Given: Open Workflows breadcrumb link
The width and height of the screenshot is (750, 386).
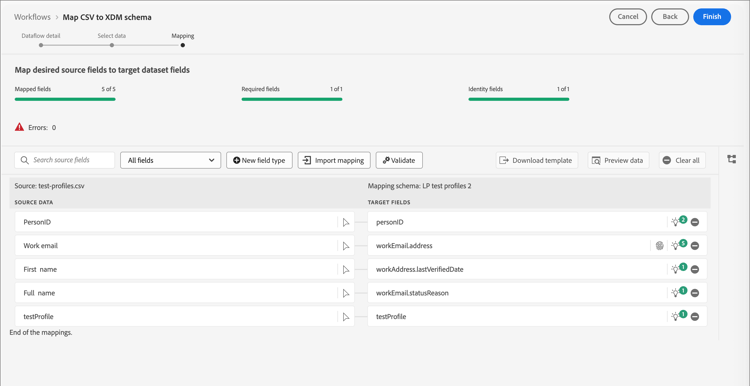Looking at the screenshot, I should pyautogui.click(x=32, y=17).
